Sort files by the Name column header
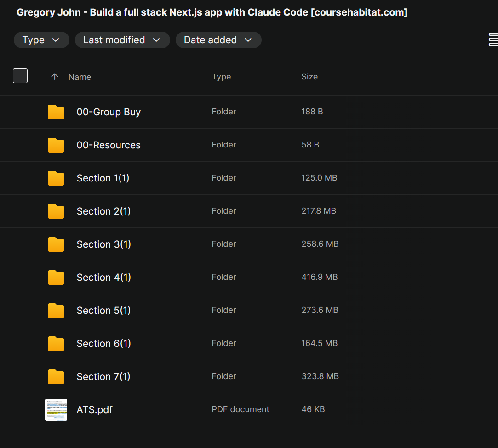 tap(80, 77)
